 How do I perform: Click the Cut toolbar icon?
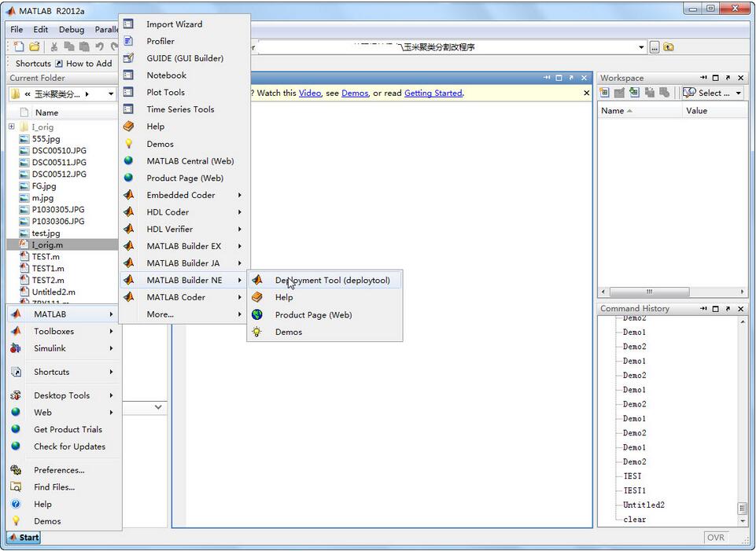(54, 46)
